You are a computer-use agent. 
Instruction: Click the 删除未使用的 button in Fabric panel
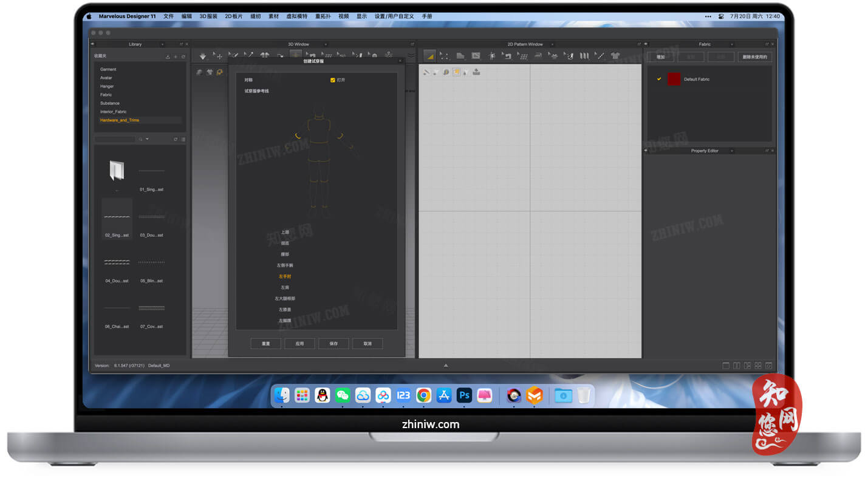755,56
